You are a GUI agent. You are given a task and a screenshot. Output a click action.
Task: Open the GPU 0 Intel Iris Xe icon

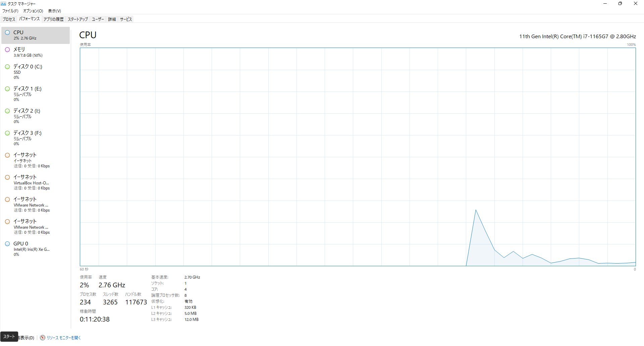7,244
